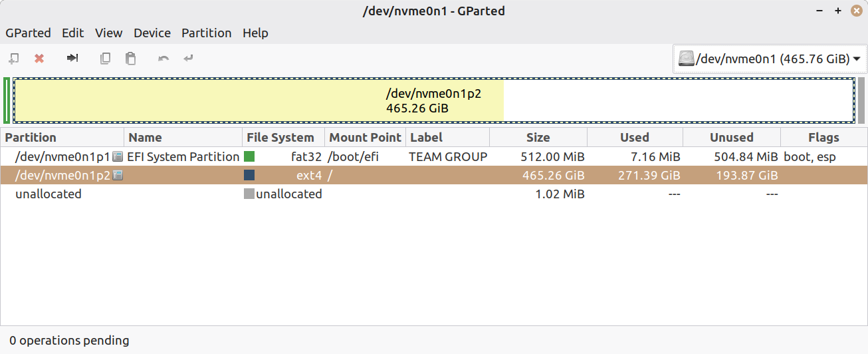
Task: Click the Mount Point column header
Action: pyautogui.click(x=365, y=138)
